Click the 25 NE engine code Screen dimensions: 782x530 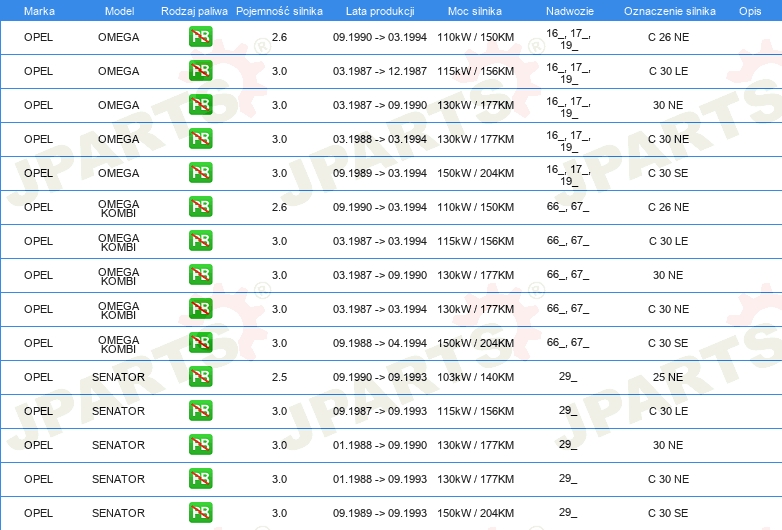click(668, 377)
